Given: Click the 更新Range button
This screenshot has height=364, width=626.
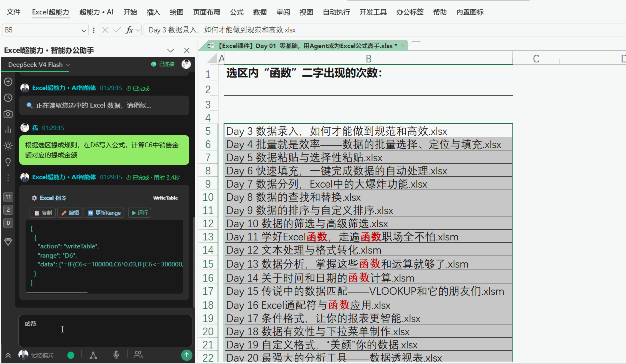Looking at the screenshot, I should point(104,213).
